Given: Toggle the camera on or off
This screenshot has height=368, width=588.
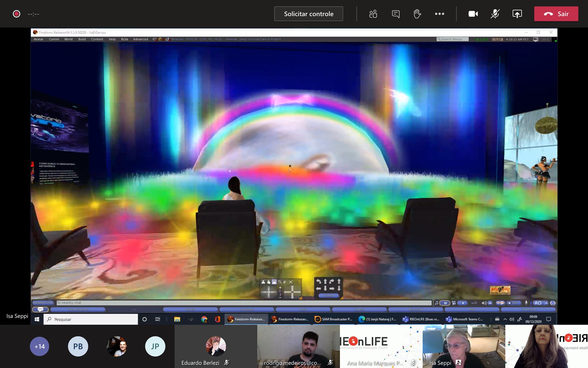Looking at the screenshot, I should click(473, 14).
